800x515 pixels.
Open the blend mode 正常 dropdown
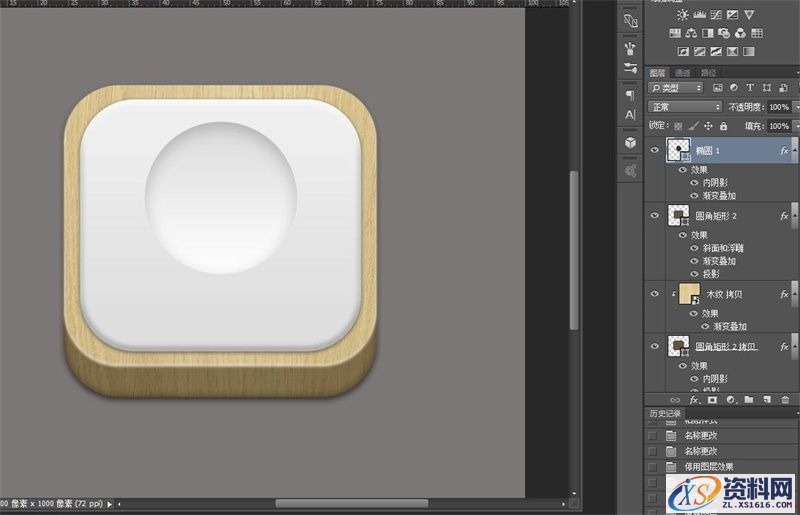pyautogui.click(x=684, y=107)
